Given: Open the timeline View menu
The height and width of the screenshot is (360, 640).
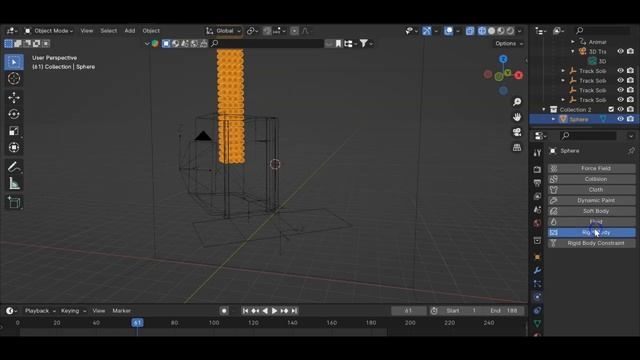Looking at the screenshot, I should 98,311.
